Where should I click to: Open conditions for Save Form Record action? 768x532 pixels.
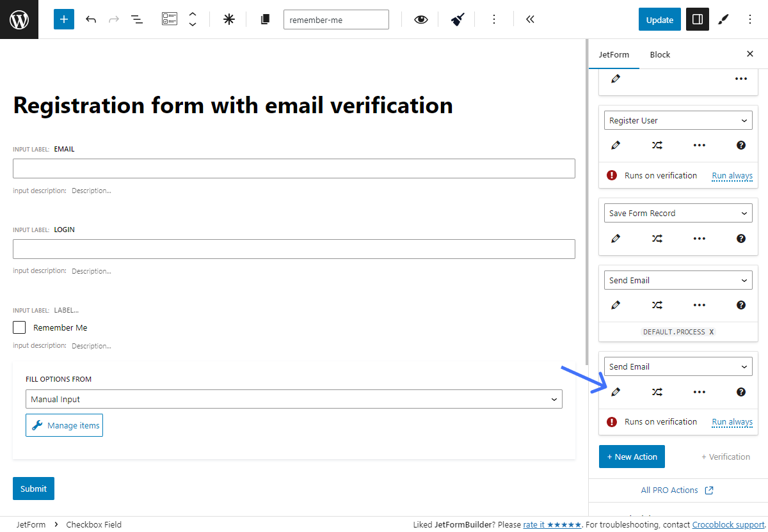[657, 238]
